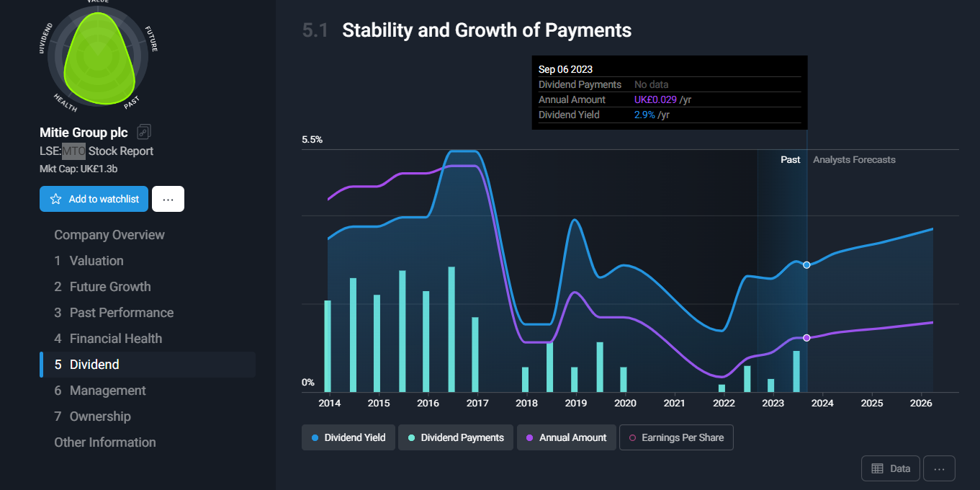Click the 2.9% dividend yield value
Screen dimensions: 980x490
click(644, 115)
